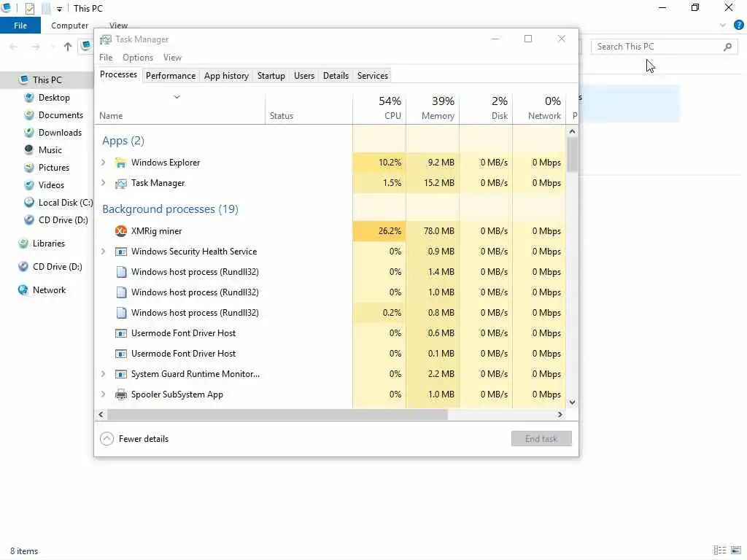Click the Explorer Computer ribbon tab
Viewport: 747px width, 560px height.
tap(69, 26)
